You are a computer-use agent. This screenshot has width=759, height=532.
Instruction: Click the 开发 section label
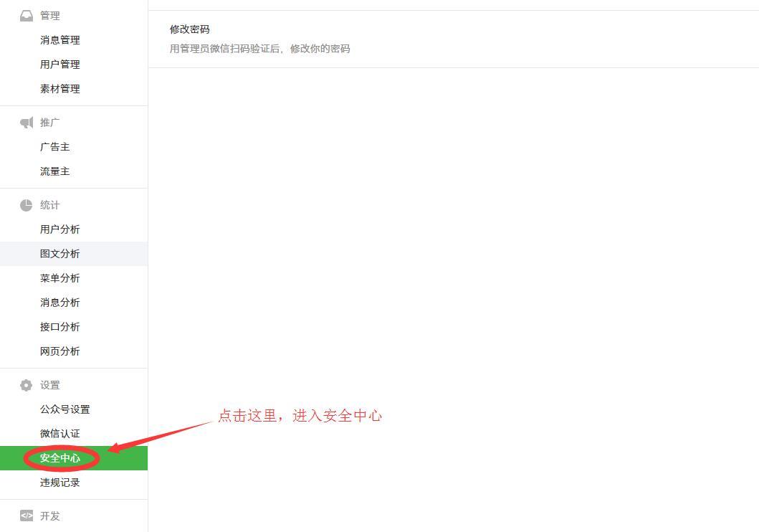click(x=50, y=516)
